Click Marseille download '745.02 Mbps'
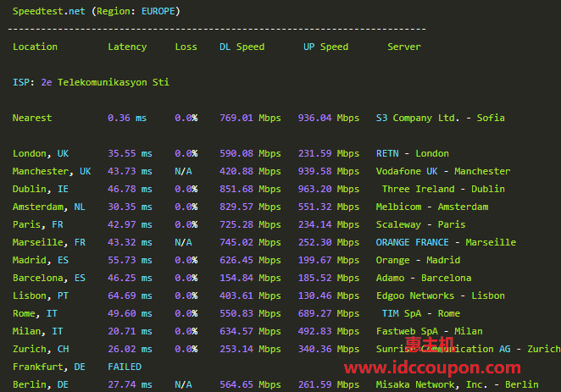 [250, 242]
